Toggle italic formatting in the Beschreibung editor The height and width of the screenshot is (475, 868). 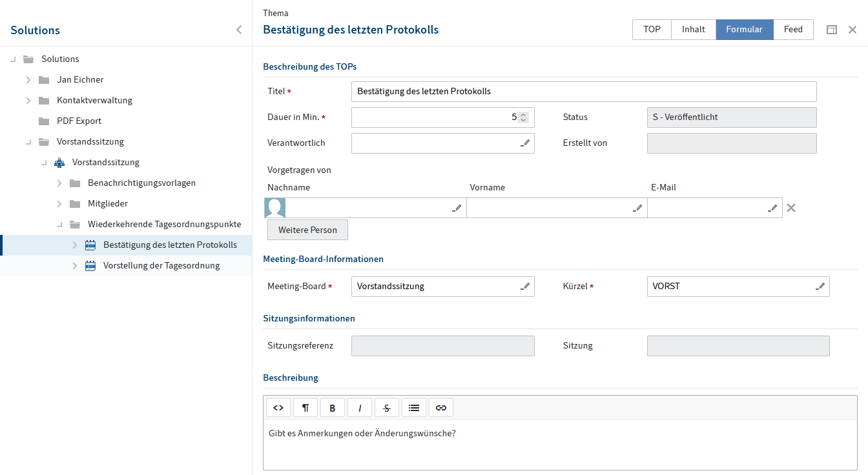click(360, 408)
